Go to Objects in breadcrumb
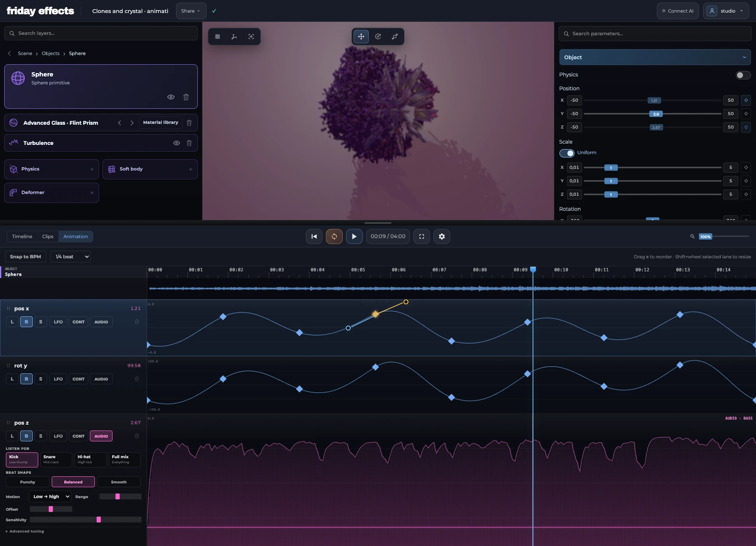Image resolution: width=756 pixels, height=546 pixels. click(51, 53)
